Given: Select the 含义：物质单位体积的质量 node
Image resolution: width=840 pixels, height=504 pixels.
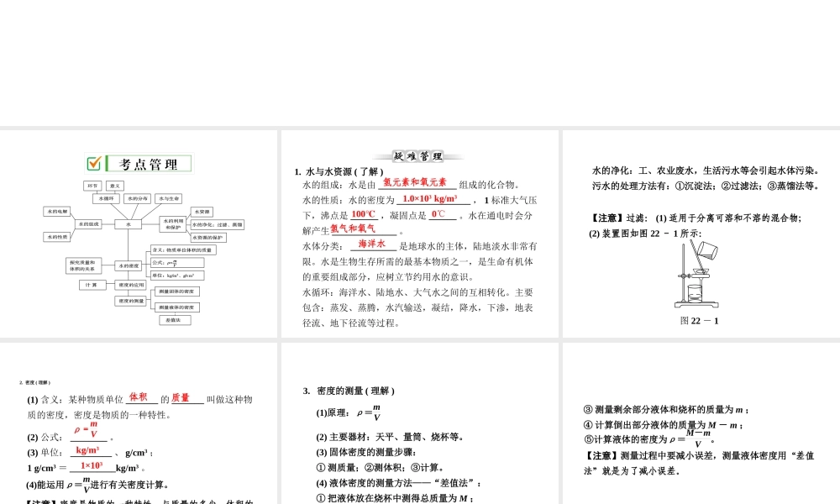Looking at the screenshot, I should tap(183, 249).
